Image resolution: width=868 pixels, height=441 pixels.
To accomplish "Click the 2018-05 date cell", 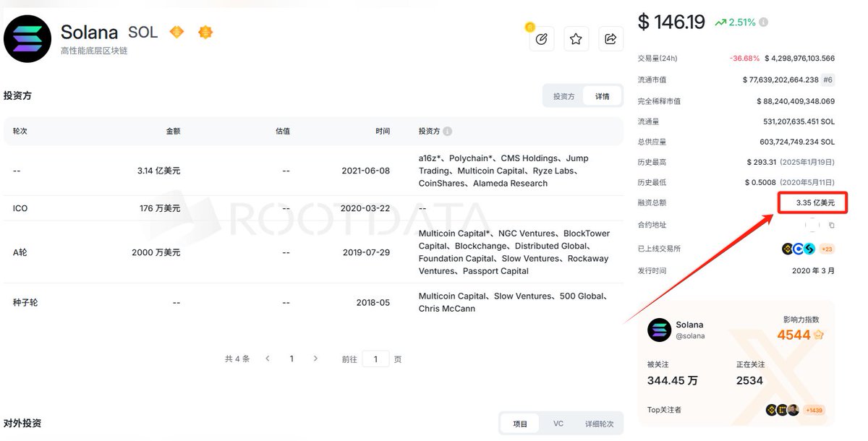I will [373, 302].
